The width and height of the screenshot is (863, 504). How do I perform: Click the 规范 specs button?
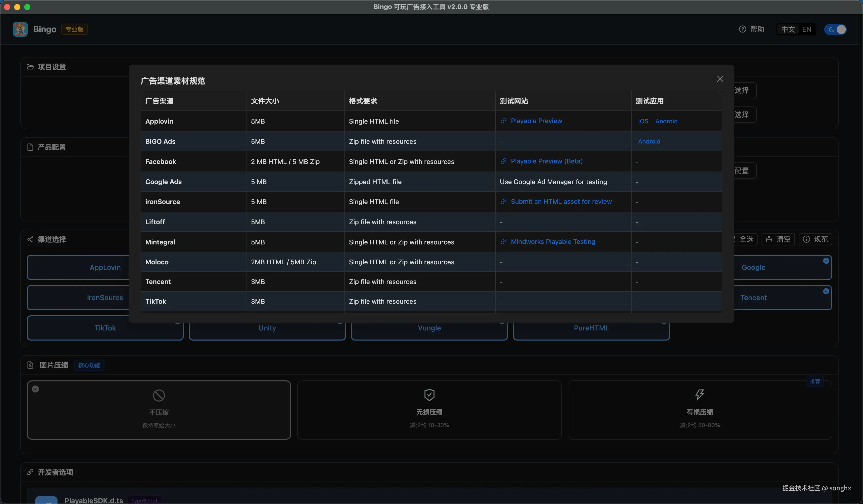point(815,239)
